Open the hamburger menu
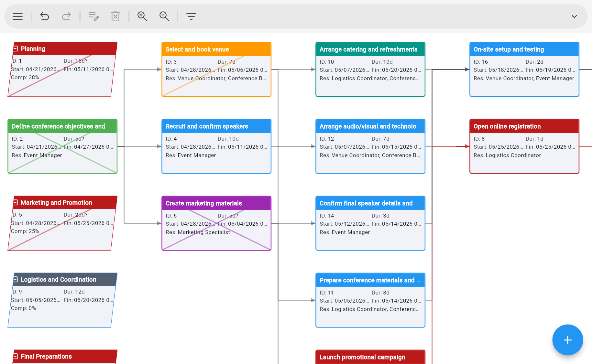 click(17, 16)
